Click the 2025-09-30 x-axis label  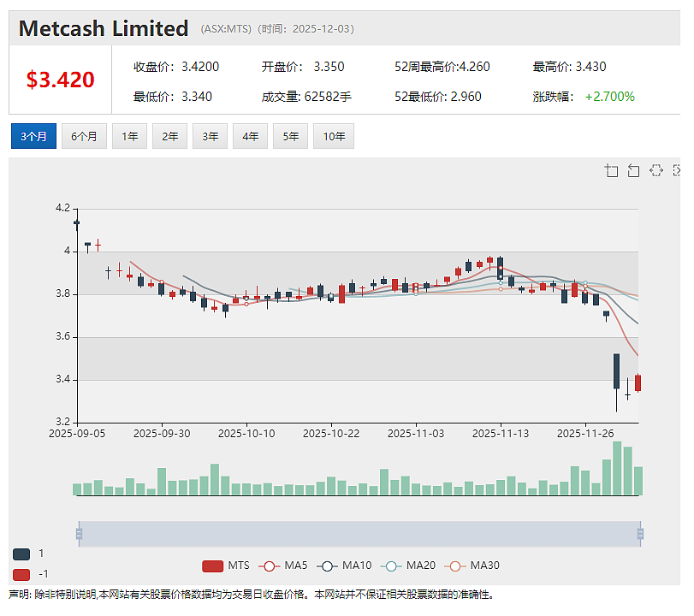pos(162,434)
